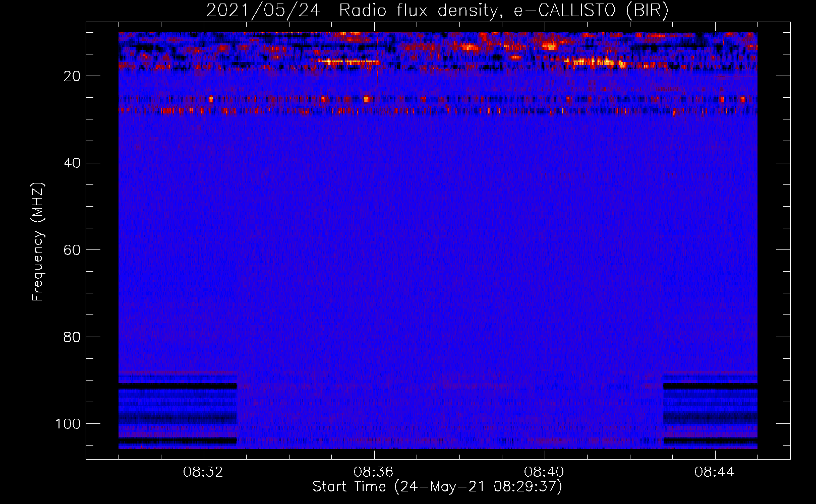
Task: Click the 100 frequency tick label
Action: point(68,424)
